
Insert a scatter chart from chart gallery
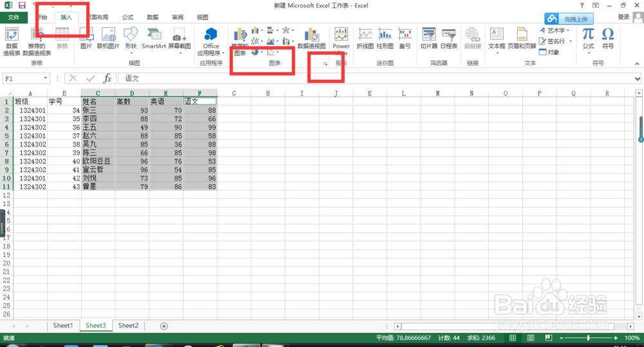272,52
